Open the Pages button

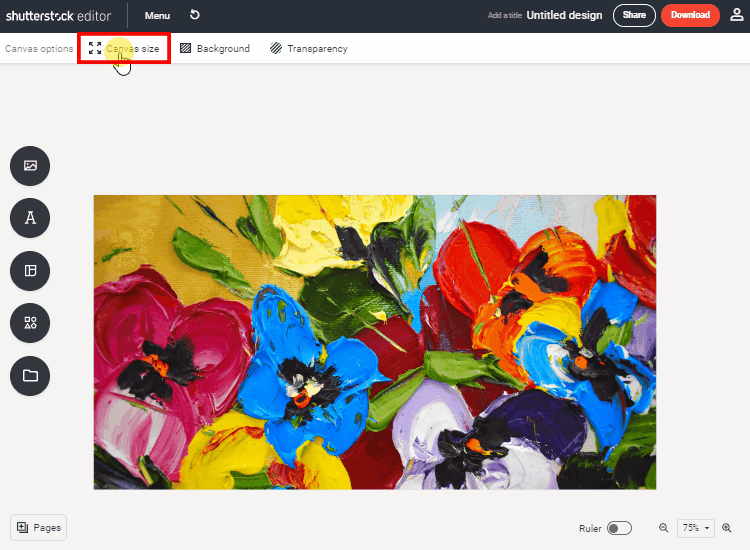pyautogui.click(x=38, y=528)
